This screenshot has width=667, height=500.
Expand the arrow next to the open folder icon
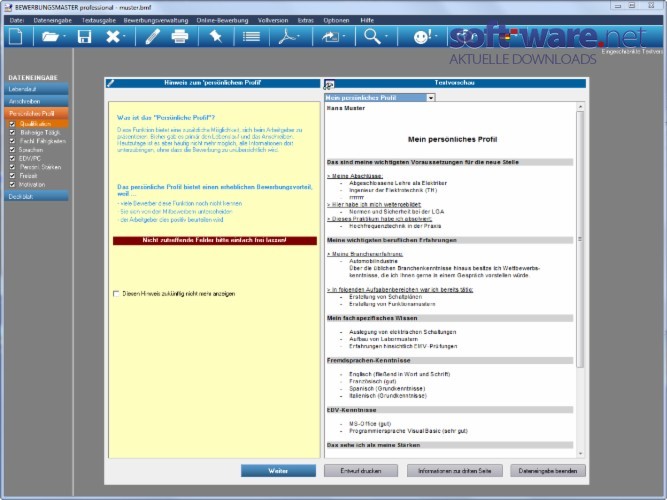pyautogui.click(x=65, y=37)
